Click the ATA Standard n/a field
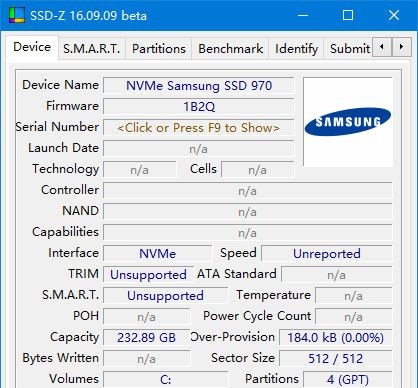The height and width of the screenshot is (388, 418). [x=337, y=275]
